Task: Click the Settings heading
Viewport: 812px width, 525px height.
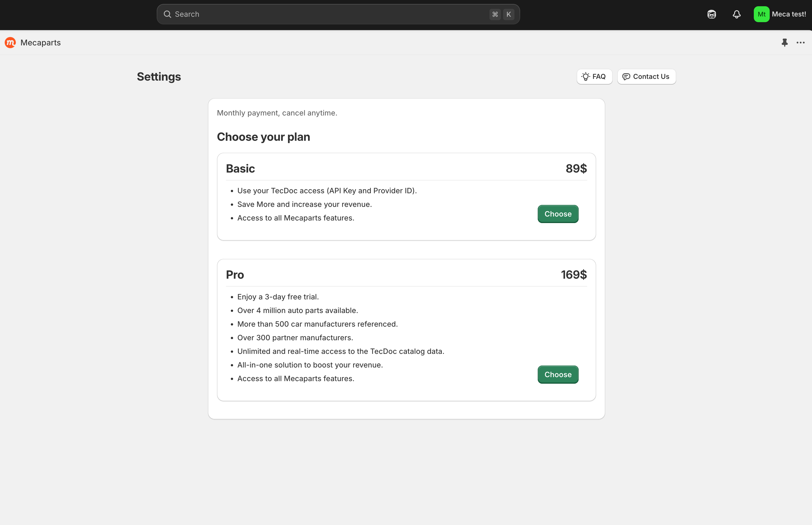Action: pos(159,77)
